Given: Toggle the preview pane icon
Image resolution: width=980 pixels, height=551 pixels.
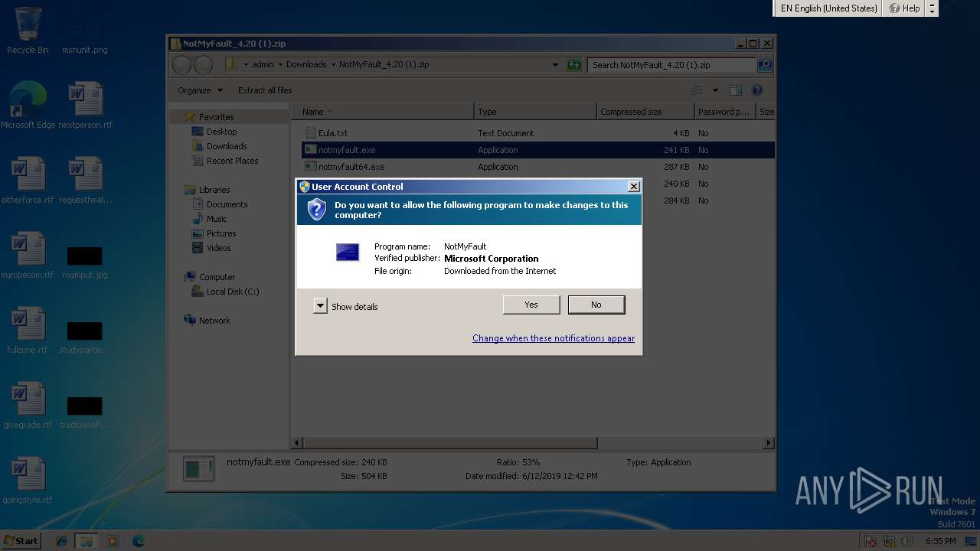Looking at the screenshot, I should click(736, 90).
